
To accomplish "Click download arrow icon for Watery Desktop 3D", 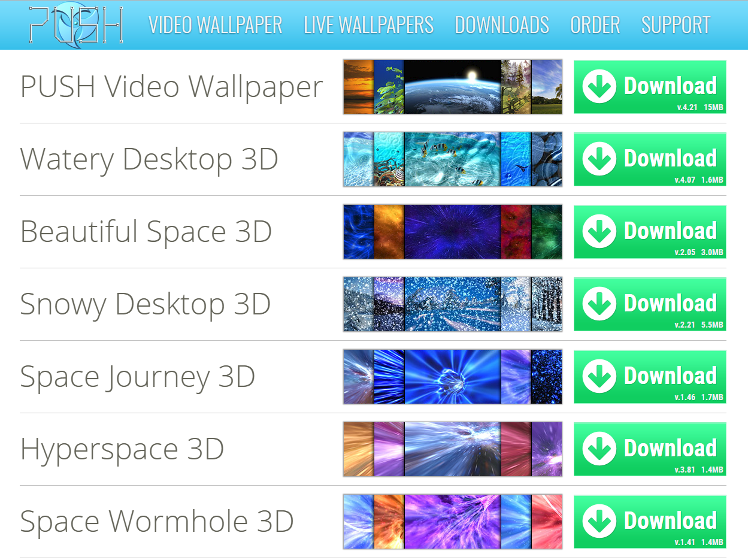I will click(599, 159).
